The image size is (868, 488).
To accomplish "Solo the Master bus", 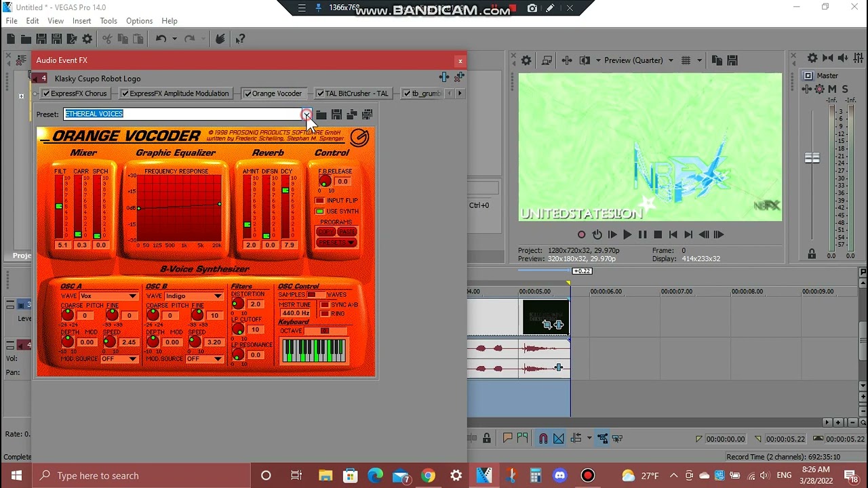I will (844, 89).
